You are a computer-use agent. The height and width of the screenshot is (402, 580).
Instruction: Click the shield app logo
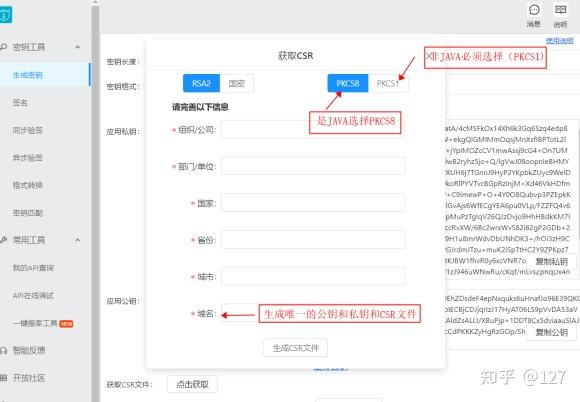[5, 15]
